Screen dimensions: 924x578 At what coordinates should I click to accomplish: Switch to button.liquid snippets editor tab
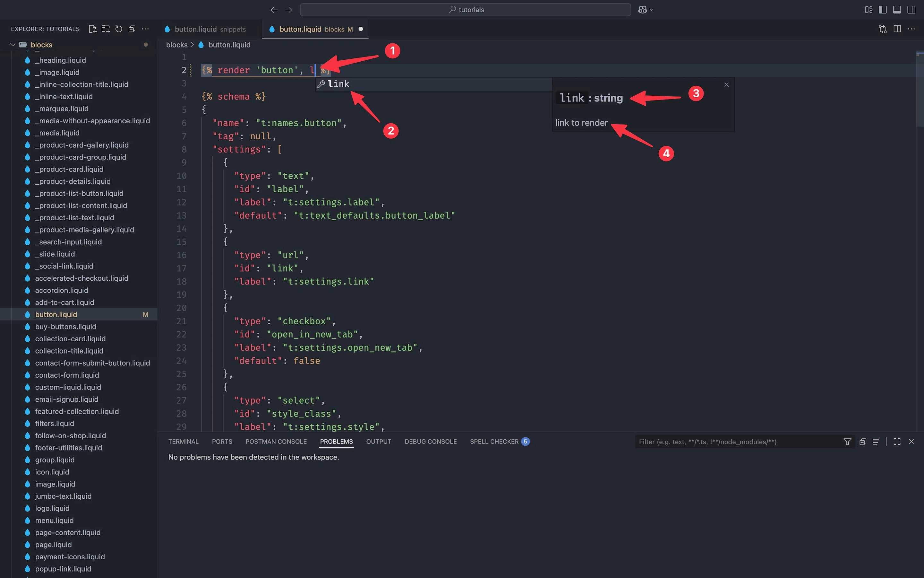pos(210,29)
